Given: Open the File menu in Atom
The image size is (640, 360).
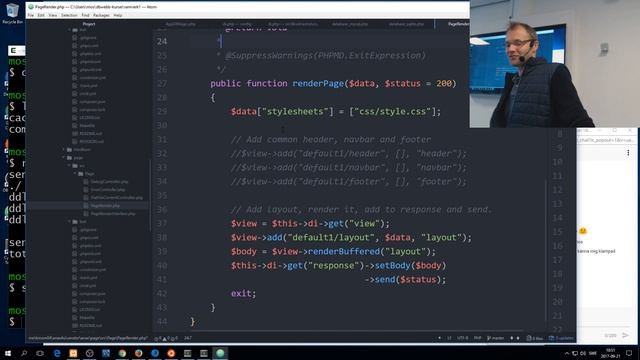Looking at the screenshot, I should (x=31, y=15).
